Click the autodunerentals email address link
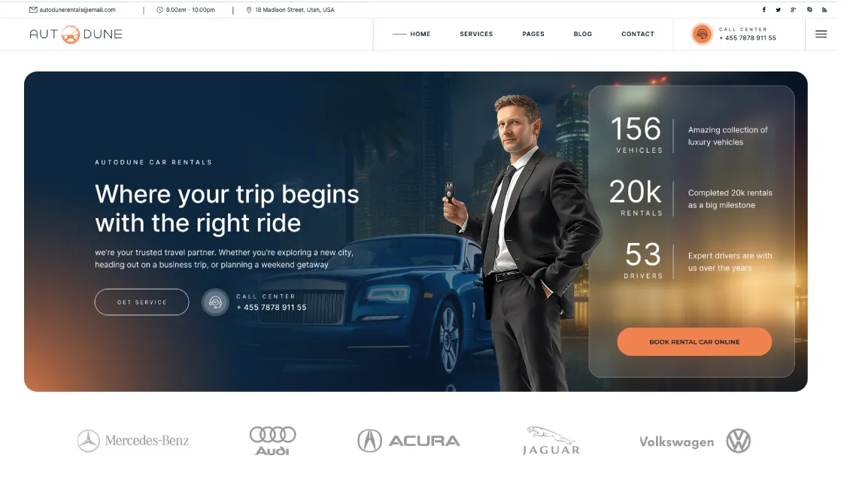This screenshot has height=504, width=847. pyautogui.click(x=78, y=10)
